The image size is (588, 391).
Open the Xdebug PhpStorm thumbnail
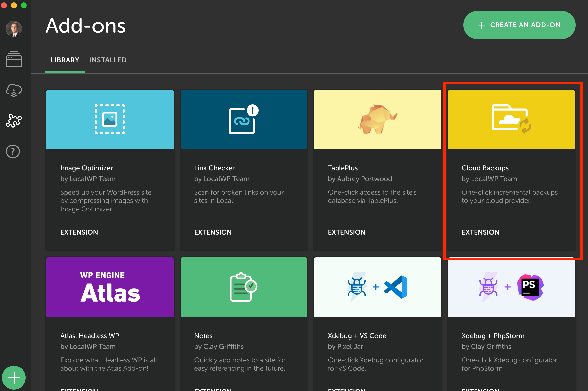511,287
